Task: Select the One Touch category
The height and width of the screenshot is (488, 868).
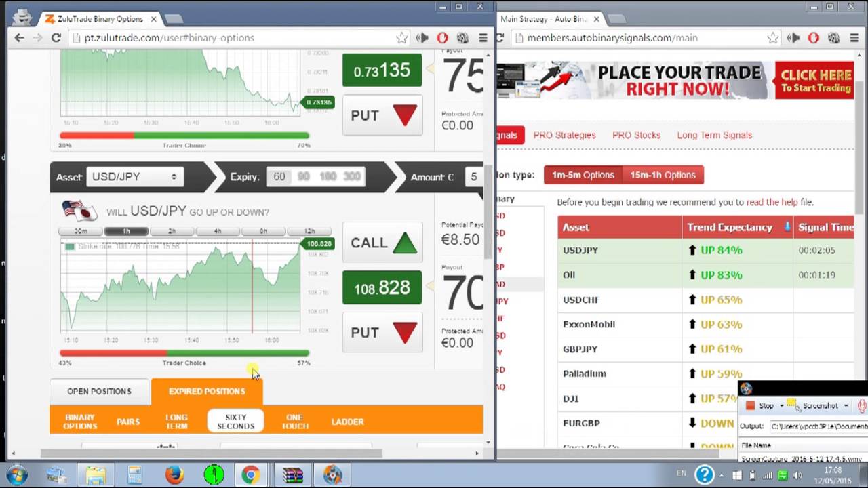Action: pyautogui.click(x=295, y=422)
